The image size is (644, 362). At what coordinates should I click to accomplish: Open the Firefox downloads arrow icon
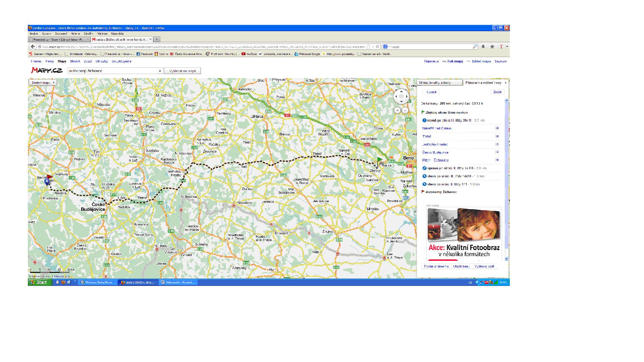[483, 47]
